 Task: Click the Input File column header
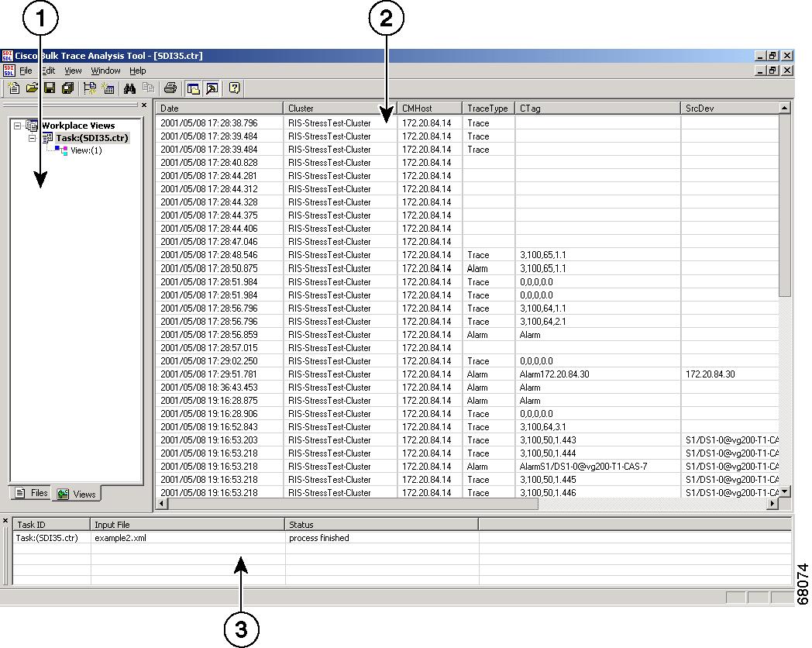(188, 524)
